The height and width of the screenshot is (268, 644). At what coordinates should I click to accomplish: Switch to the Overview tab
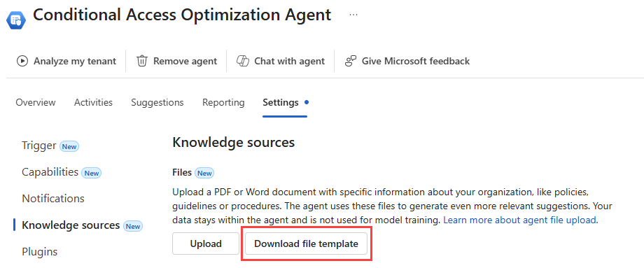36,102
